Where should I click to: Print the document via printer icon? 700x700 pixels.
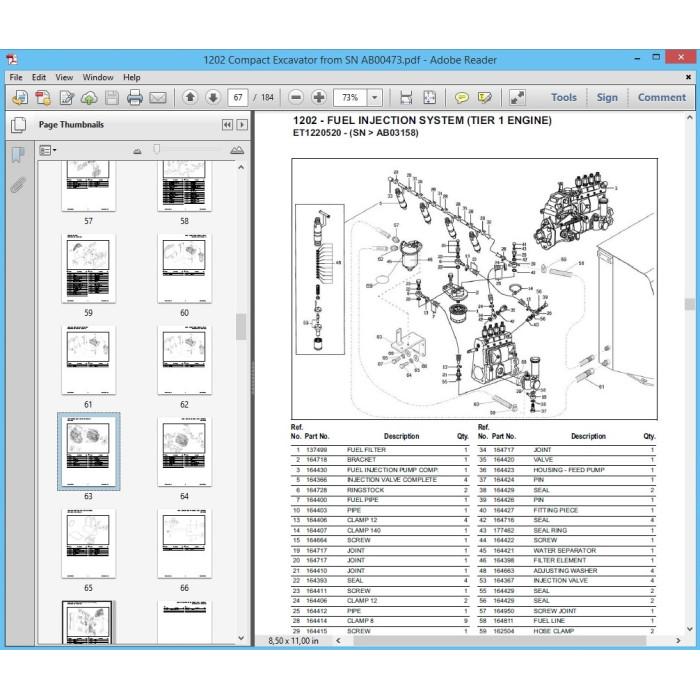click(134, 97)
